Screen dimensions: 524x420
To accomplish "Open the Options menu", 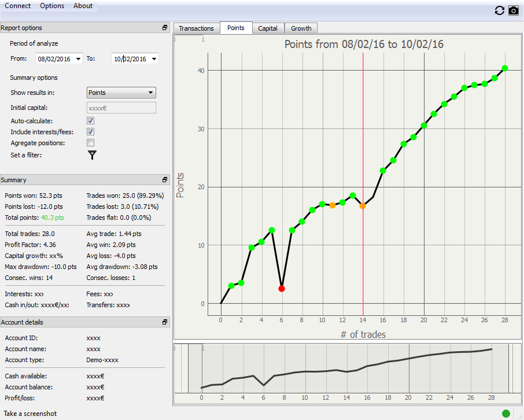I will click(52, 6).
